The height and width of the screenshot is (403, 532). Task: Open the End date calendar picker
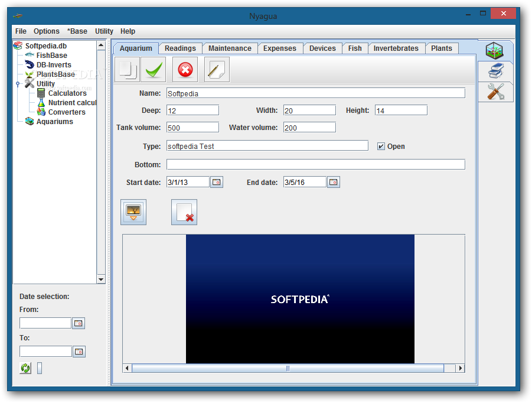tap(334, 183)
